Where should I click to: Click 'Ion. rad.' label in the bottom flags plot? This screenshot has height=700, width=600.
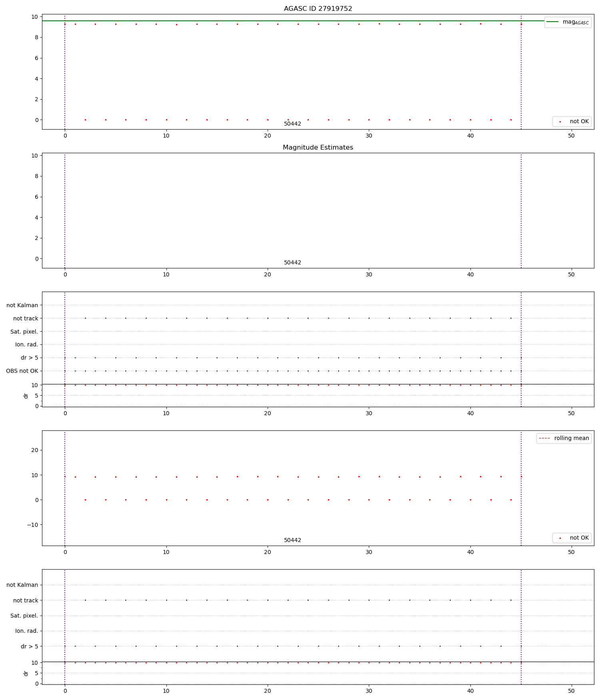pos(27,631)
